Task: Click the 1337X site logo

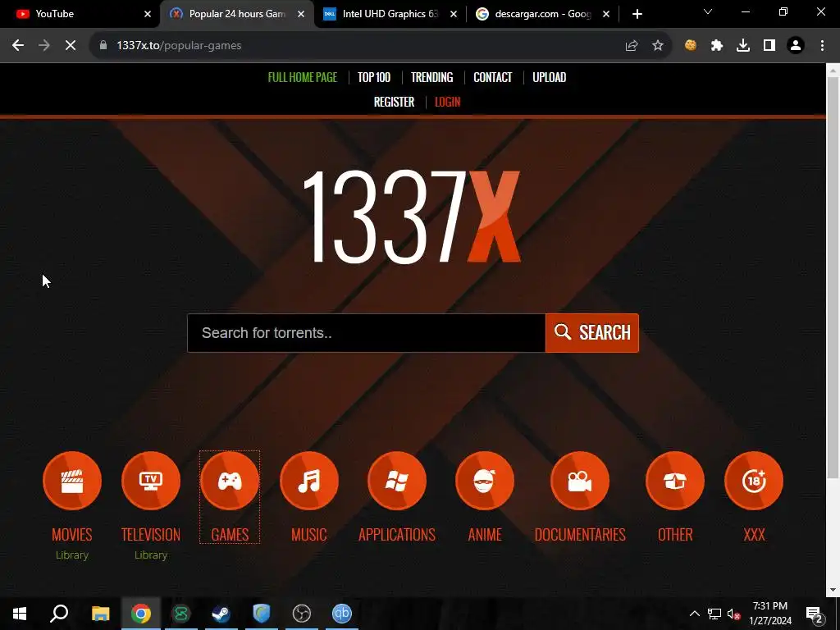Action: 411,217
